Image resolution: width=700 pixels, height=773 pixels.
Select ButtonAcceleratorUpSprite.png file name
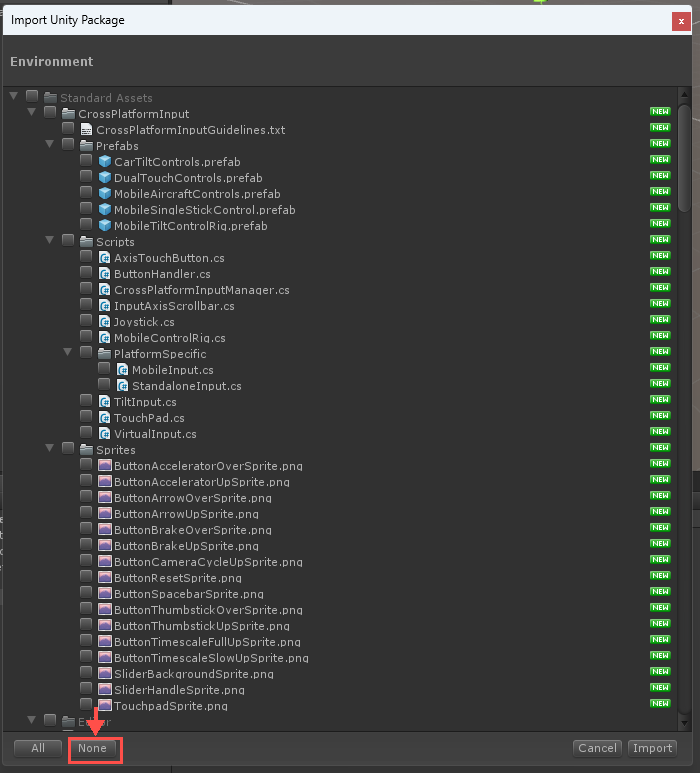202,482
